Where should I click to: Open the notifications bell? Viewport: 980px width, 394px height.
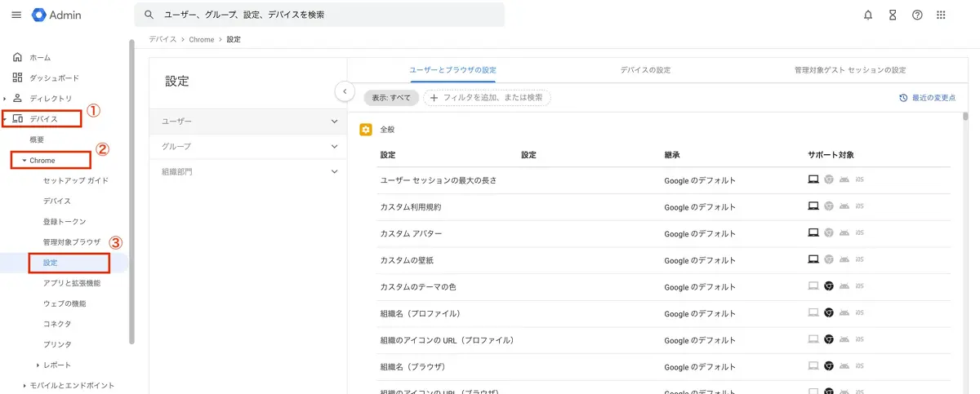(868, 15)
